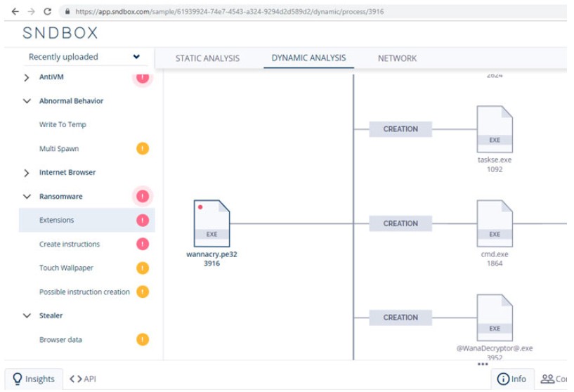The image size is (574, 392).
Task: Select Create instructions indicator
Action: click(x=70, y=244)
